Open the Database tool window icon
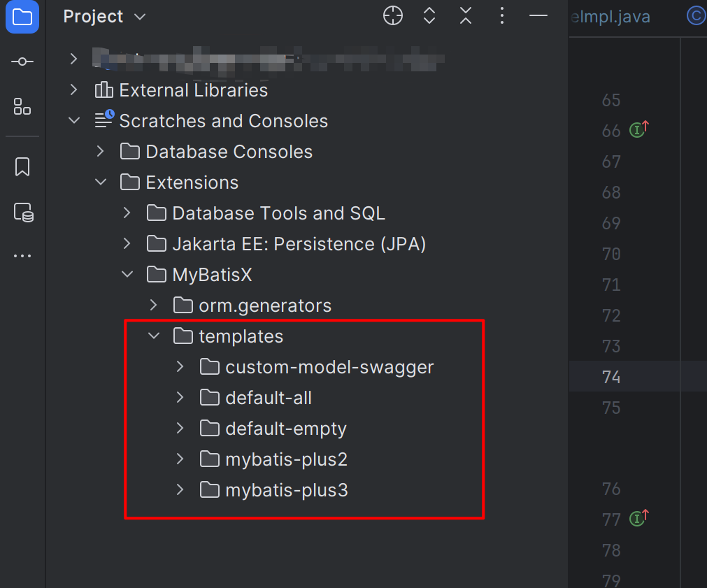This screenshot has width=707, height=588. [x=23, y=212]
